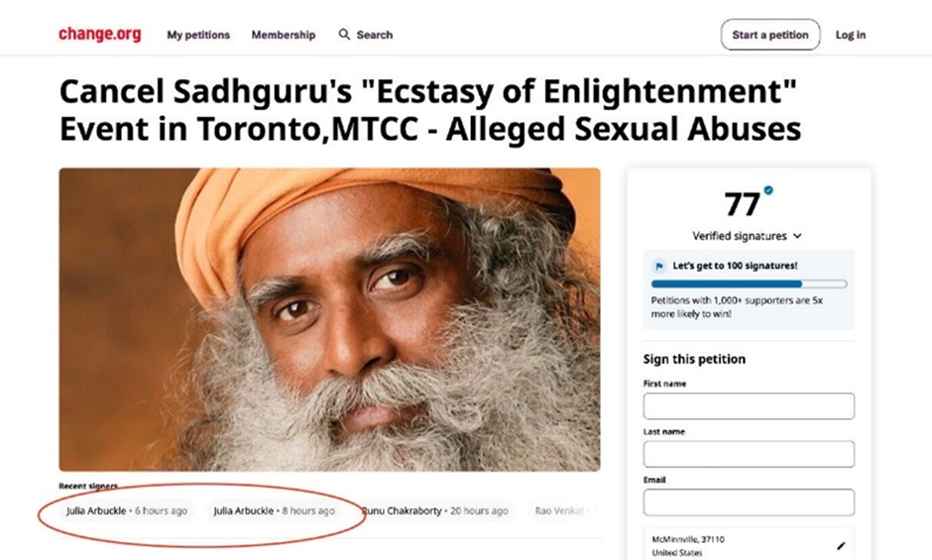Focus the First name input field

(x=749, y=406)
